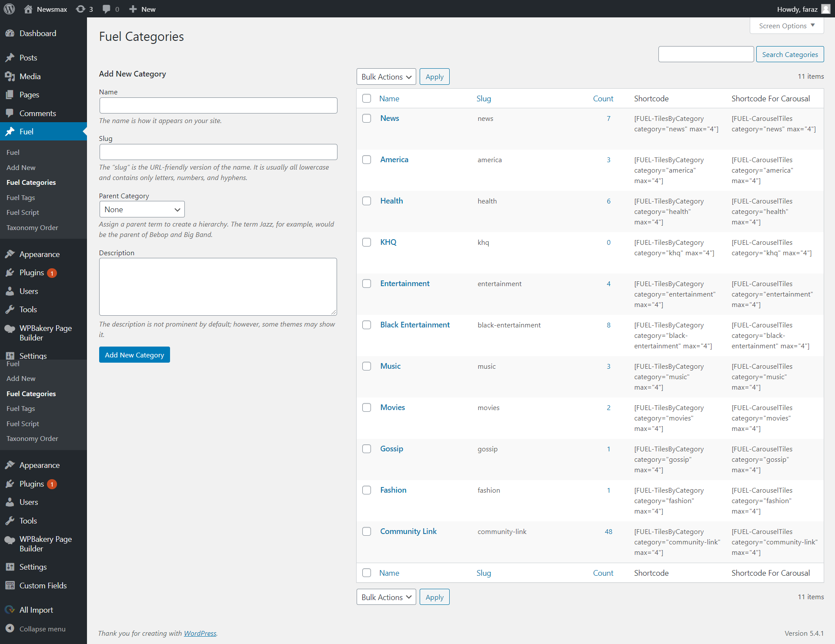This screenshot has width=835, height=644.
Task: Open Fuel Tags submenu item
Action: pyautogui.click(x=21, y=197)
